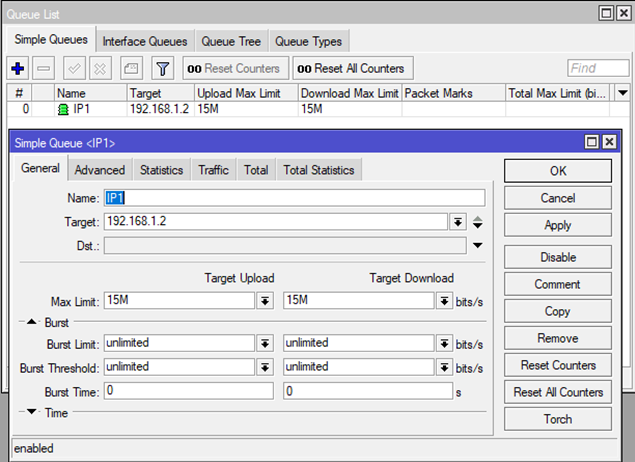Click Reset All Counters in toolbar
Viewport: 635px width, 462px height.
(350, 69)
